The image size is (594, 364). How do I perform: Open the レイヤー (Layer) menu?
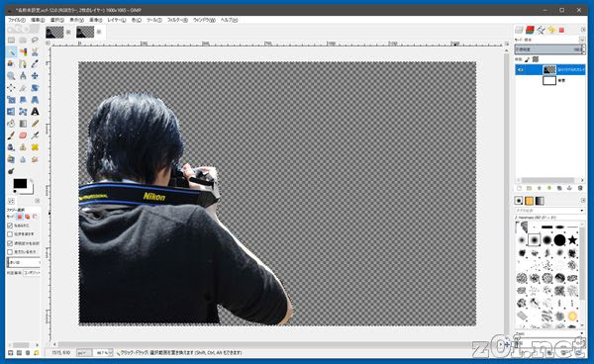116,20
